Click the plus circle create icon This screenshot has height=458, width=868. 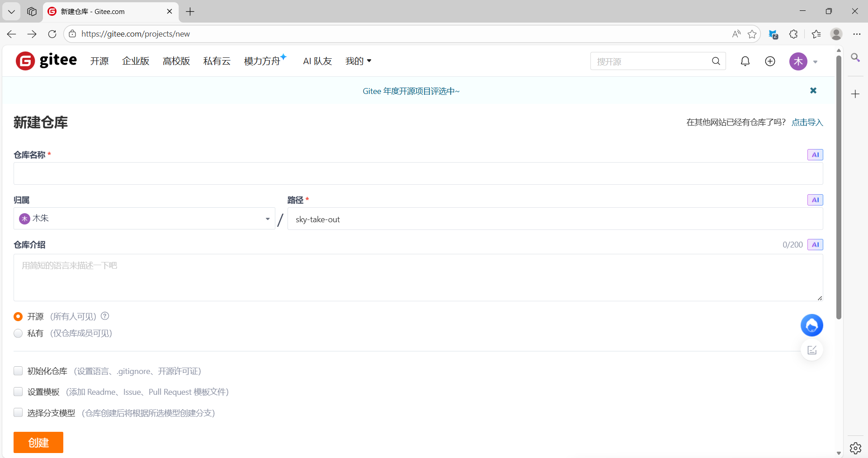pos(770,61)
